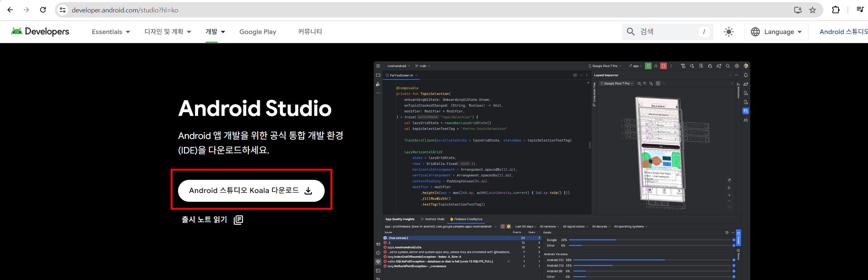The image size is (868, 280).
Task: Click the Layout Inspector panel title
Action: [x=606, y=75]
